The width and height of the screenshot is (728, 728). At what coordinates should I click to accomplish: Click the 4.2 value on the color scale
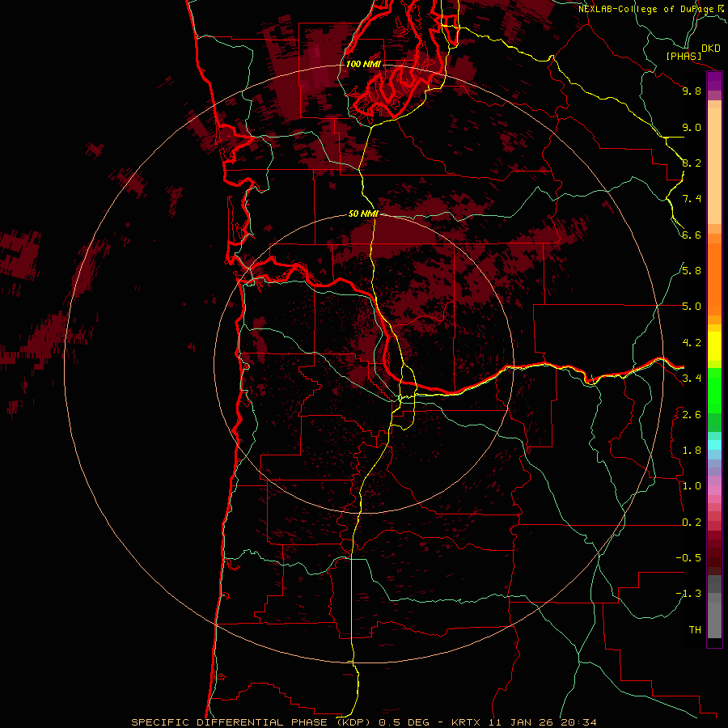pyautogui.click(x=692, y=343)
